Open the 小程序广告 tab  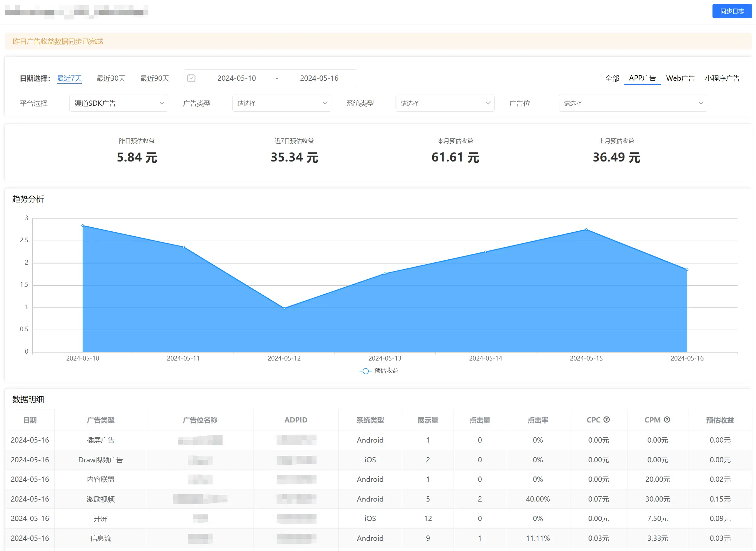click(x=722, y=78)
